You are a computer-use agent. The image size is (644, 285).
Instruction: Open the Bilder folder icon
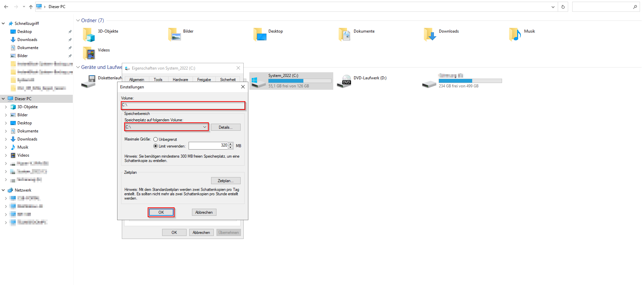[175, 35]
